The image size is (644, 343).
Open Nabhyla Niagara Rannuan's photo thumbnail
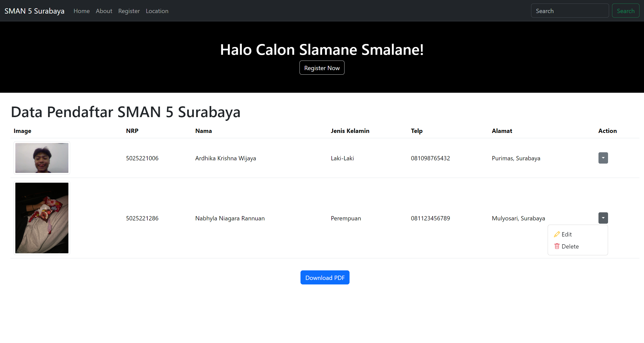tap(42, 218)
